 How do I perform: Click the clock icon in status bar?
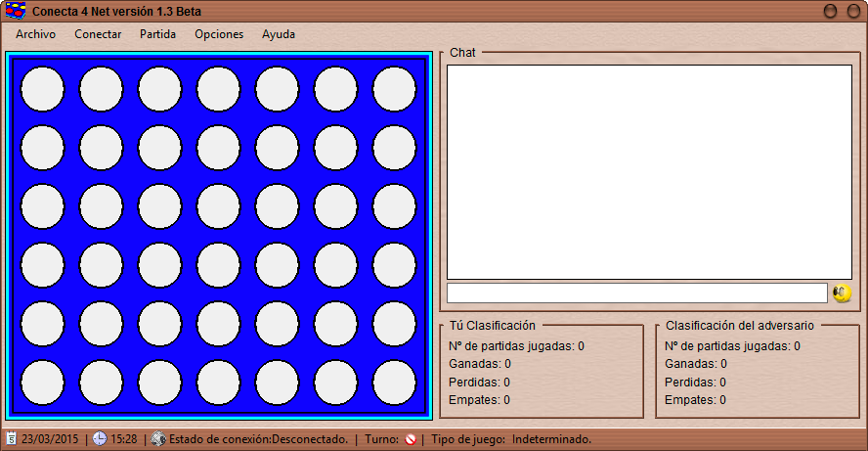coord(100,439)
